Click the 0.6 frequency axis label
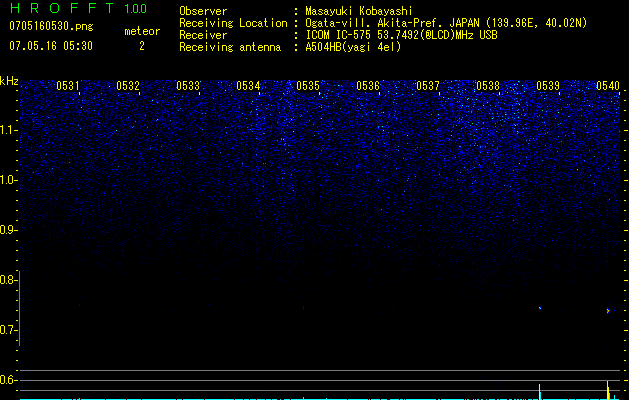Image resolution: width=629 pixels, height=400 pixels. (8, 380)
